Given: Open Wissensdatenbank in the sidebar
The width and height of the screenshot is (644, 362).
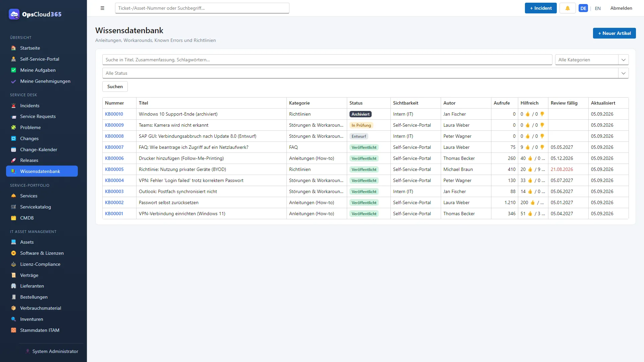Looking at the screenshot, I should coord(42,171).
